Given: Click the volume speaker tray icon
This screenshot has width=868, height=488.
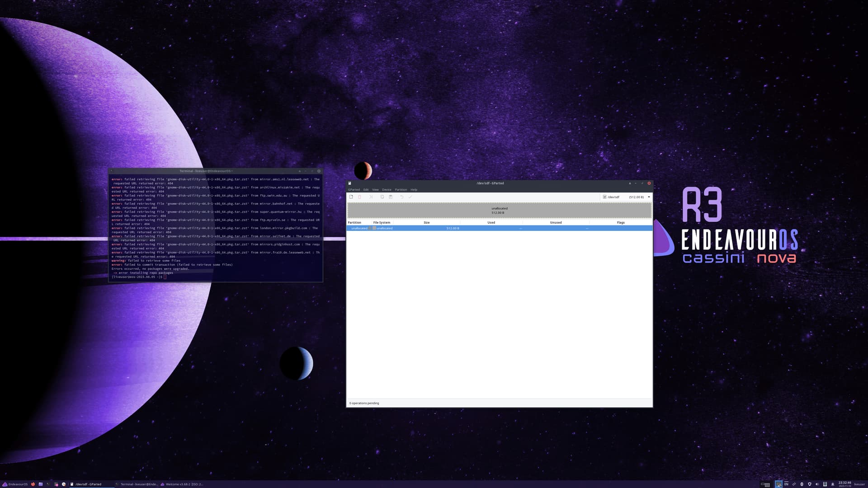Looking at the screenshot, I should point(817,484).
